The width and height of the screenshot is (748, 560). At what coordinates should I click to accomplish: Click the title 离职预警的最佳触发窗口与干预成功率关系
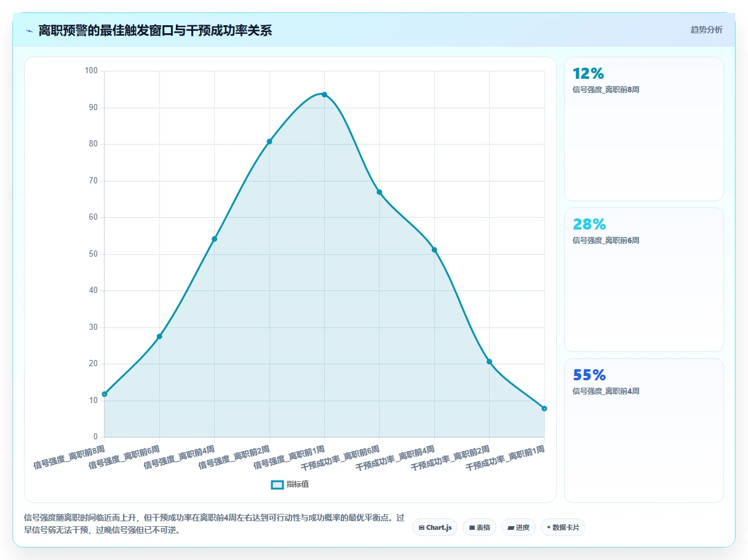pyautogui.click(x=155, y=31)
